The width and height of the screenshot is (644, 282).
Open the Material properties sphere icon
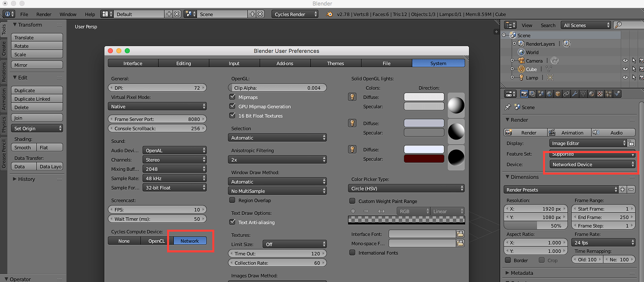[591, 94]
